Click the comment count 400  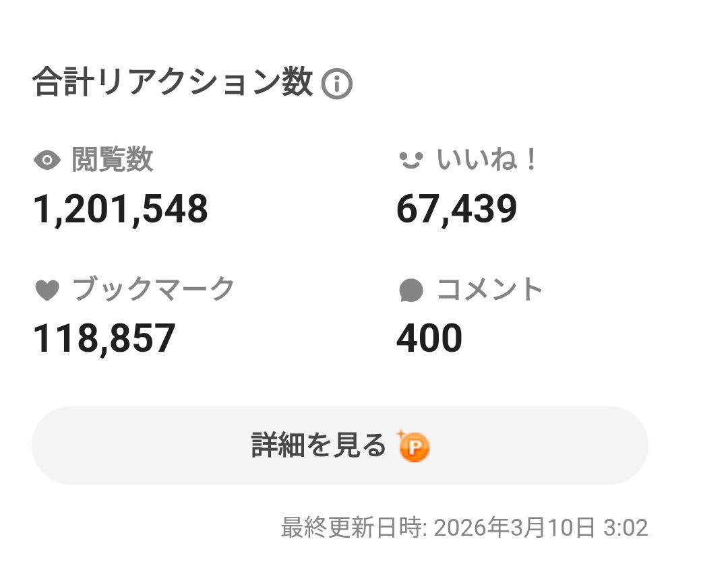pos(429,338)
